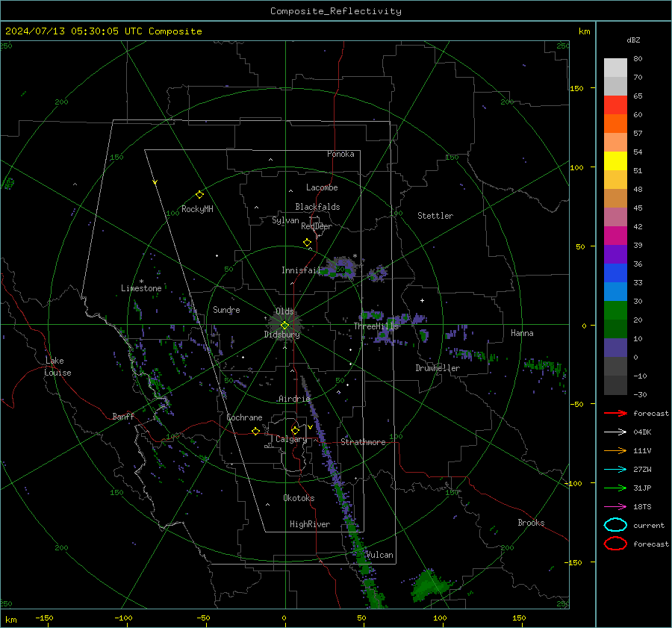Image resolution: width=672 pixels, height=628 pixels.
Task: Click the Stettler town label
Action: (x=435, y=216)
